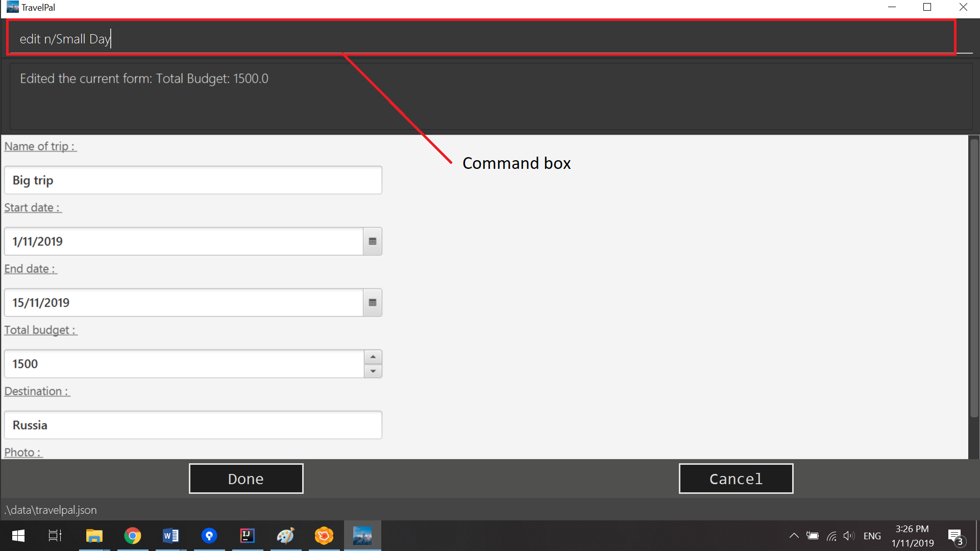Open Google Chrome from the taskbar
980x551 pixels.
[x=133, y=536]
